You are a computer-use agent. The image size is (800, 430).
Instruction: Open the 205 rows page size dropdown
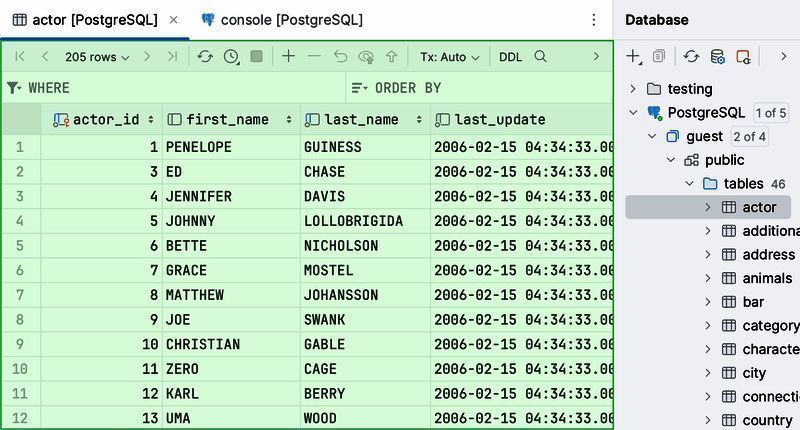click(x=97, y=57)
